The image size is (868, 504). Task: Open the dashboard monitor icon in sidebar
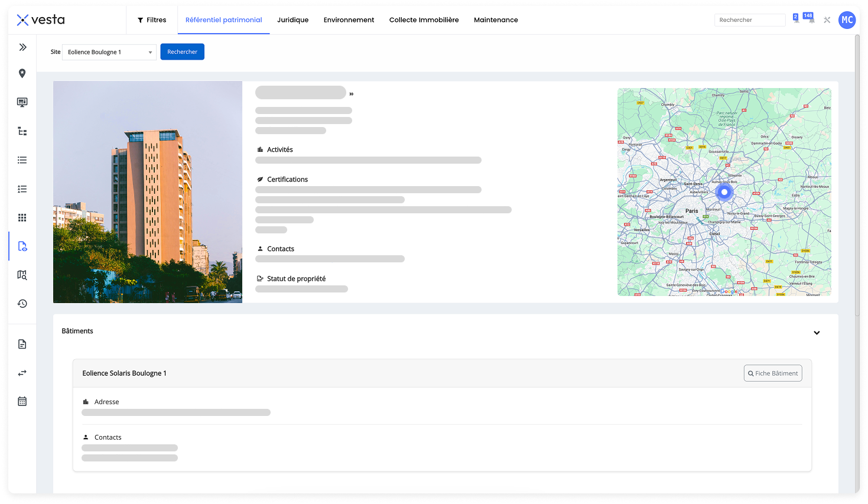pos(22,102)
